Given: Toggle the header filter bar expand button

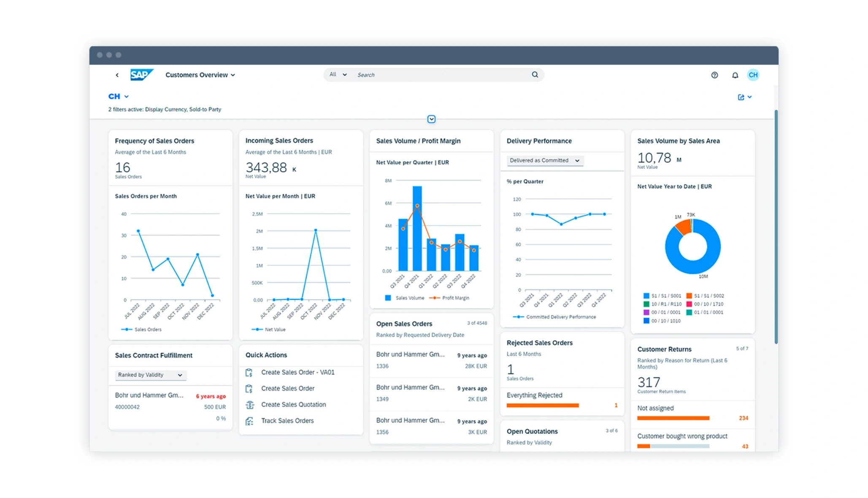Looking at the screenshot, I should [431, 119].
